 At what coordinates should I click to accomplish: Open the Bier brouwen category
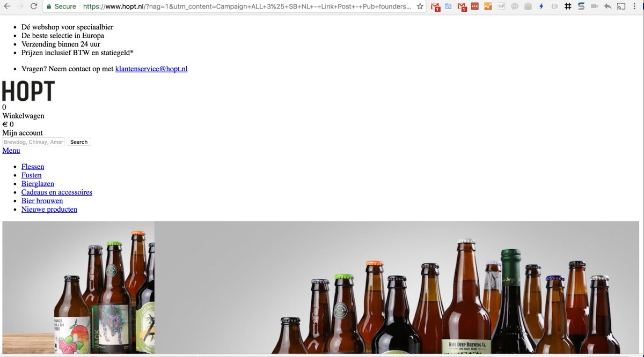[42, 200]
